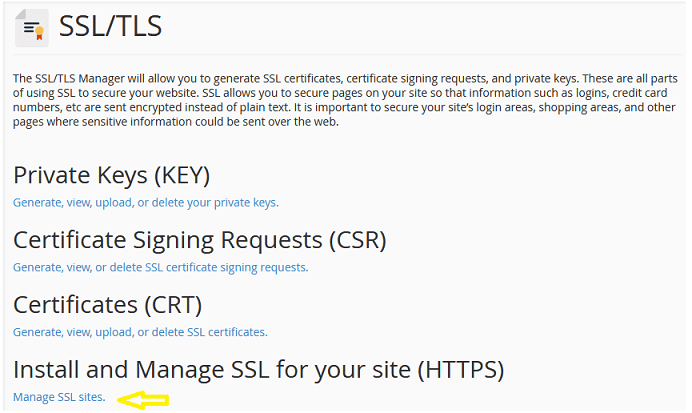The image size is (692, 413).
Task: Open the SSL certificate signing requests link
Action: pos(161,267)
